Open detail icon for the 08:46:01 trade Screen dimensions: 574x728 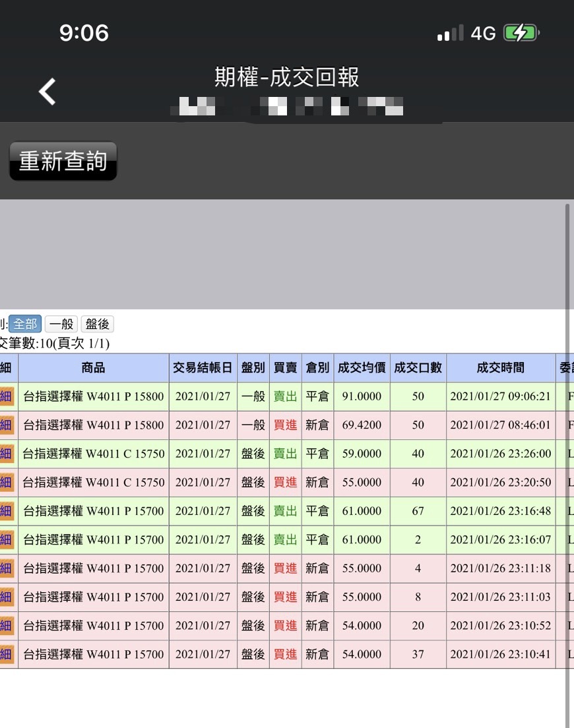coord(7,425)
